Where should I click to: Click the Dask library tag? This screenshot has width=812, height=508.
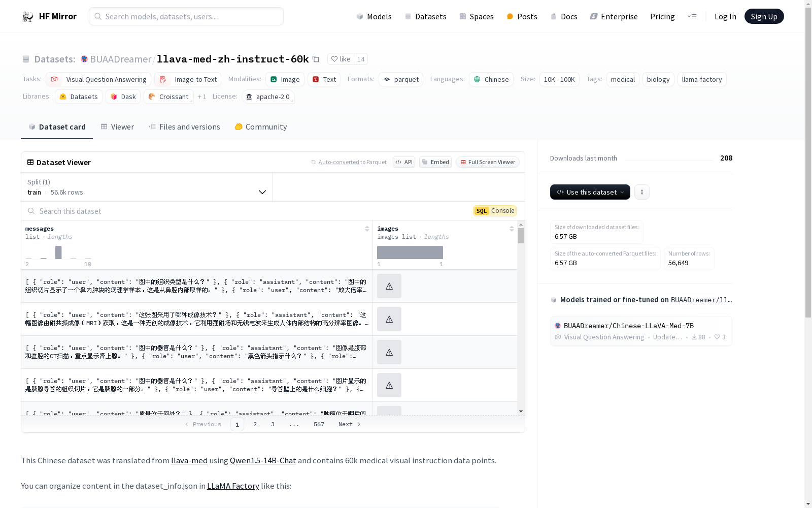coord(123,97)
